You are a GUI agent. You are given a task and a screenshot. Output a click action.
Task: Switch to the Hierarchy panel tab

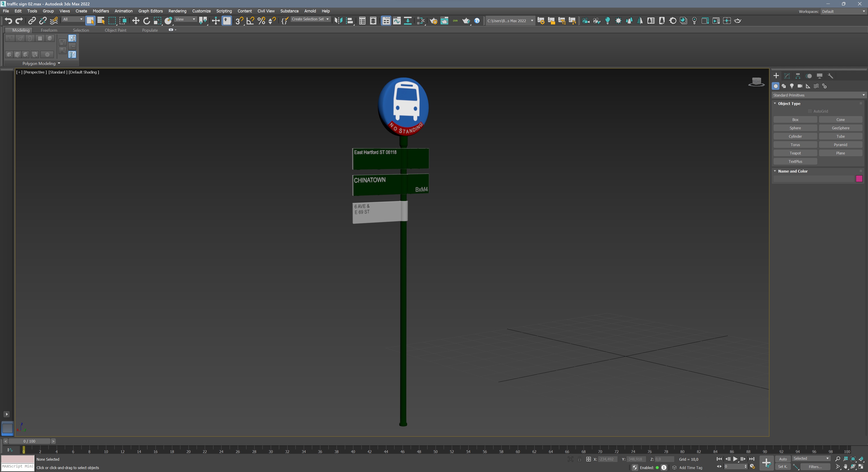click(798, 76)
